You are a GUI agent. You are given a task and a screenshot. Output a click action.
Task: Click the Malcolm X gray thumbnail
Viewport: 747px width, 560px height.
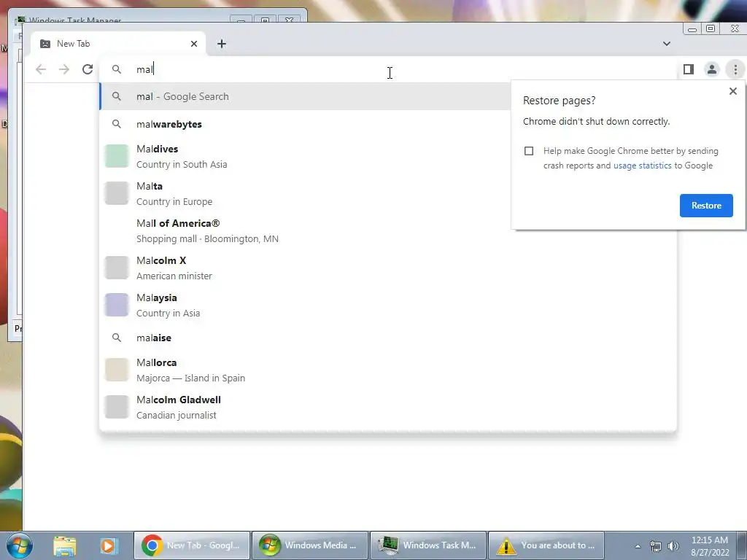[117, 268]
